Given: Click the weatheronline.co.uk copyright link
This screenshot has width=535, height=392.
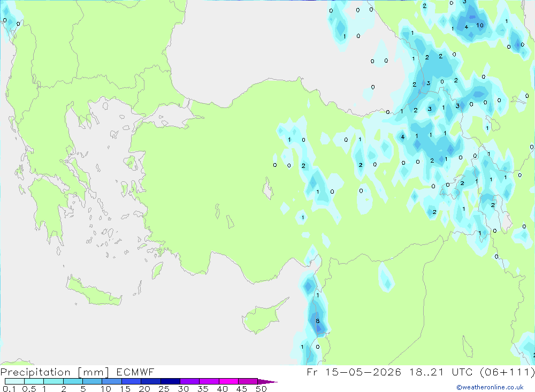Looking at the screenshot, I should coord(490,387).
